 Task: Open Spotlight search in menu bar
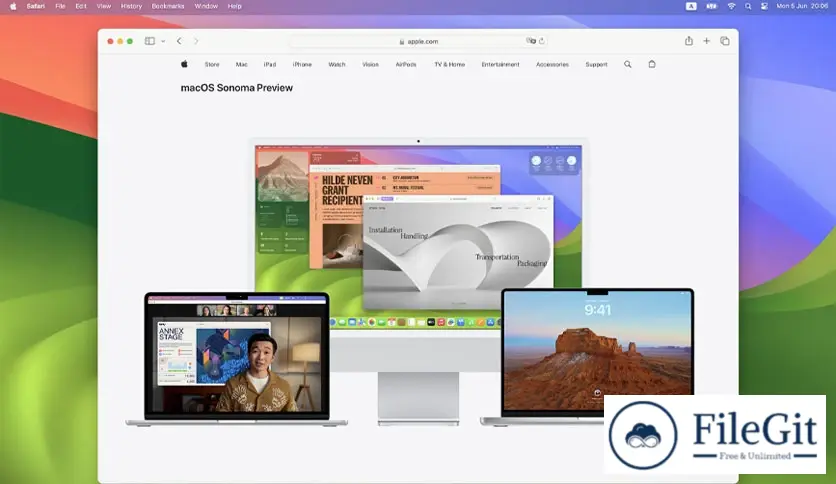coord(748,6)
